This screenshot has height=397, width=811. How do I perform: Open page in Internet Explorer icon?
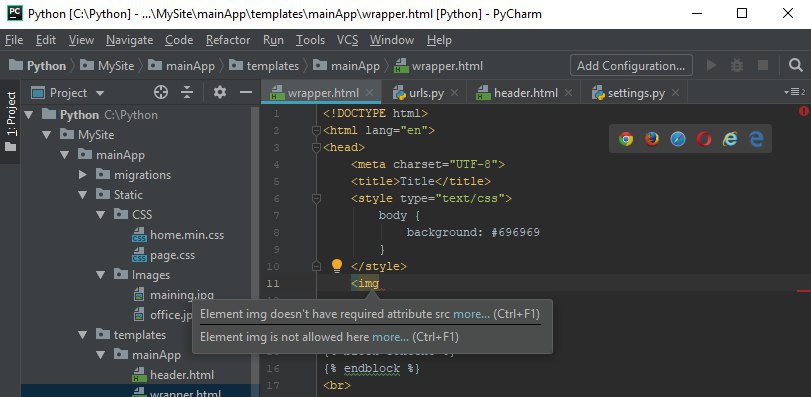pos(730,139)
